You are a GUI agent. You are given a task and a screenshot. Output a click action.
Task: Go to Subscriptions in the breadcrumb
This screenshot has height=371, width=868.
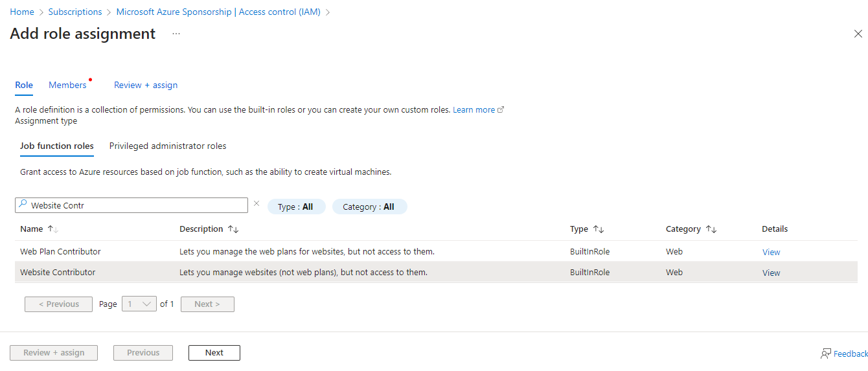click(x=75, y=12)
